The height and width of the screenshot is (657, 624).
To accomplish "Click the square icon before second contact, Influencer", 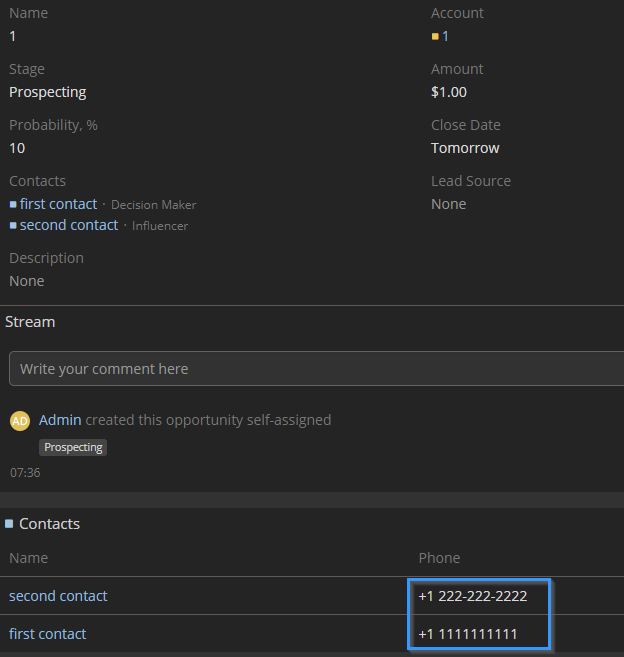I will coord(13,226).
